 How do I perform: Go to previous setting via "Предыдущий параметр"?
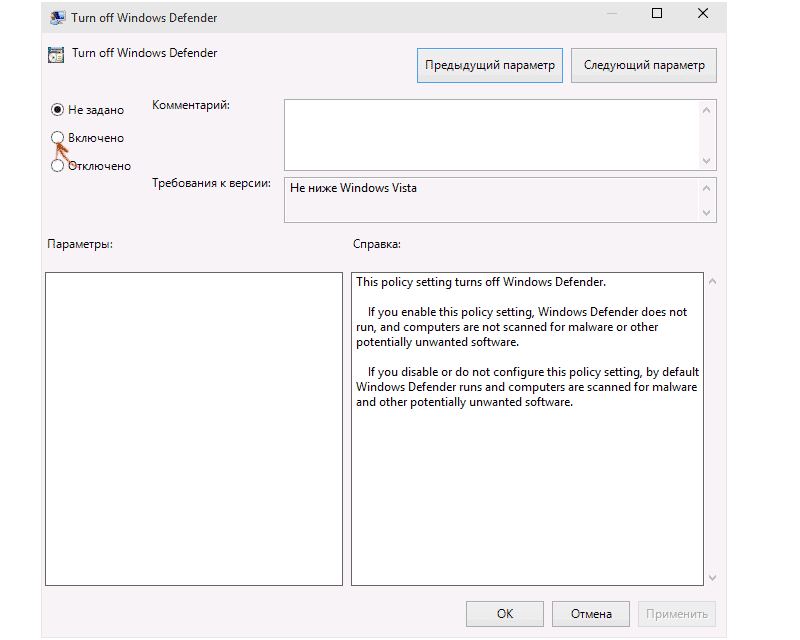(x=489, y=65)
